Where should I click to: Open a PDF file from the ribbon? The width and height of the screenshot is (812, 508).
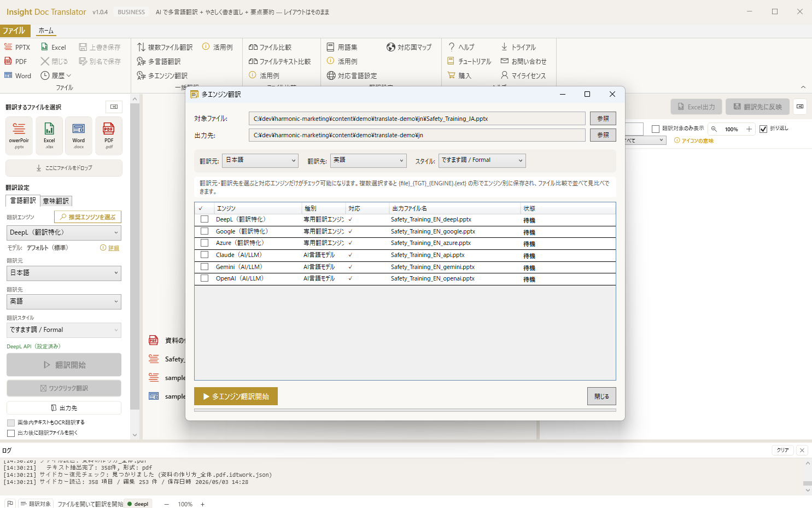click(x=16, y=61)
